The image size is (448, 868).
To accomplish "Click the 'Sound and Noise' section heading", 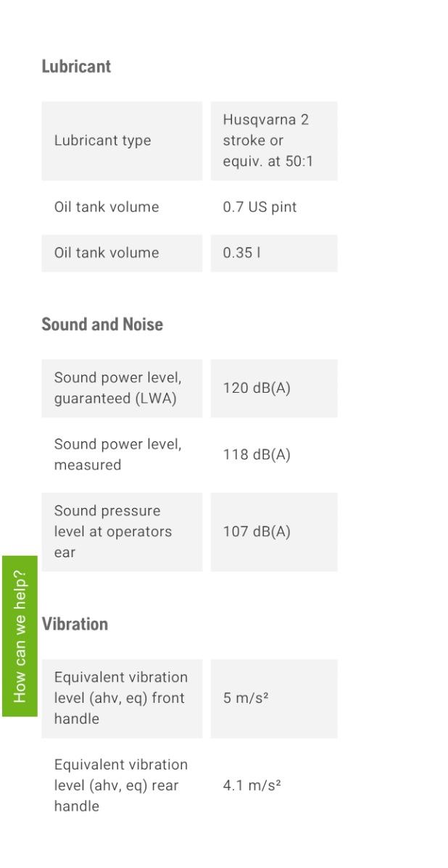I will point(102,325).
